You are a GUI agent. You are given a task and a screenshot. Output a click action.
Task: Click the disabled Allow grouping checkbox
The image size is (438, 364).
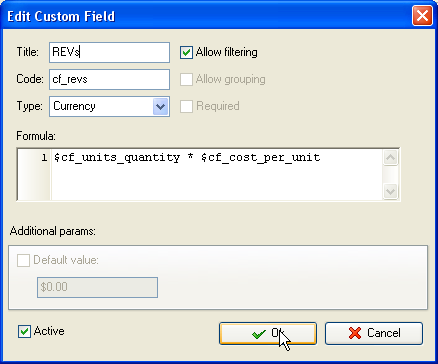[186, 79]
